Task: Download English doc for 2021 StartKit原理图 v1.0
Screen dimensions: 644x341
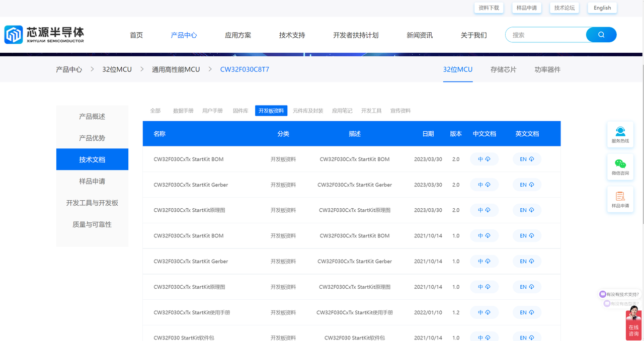Action: (527, 287)
